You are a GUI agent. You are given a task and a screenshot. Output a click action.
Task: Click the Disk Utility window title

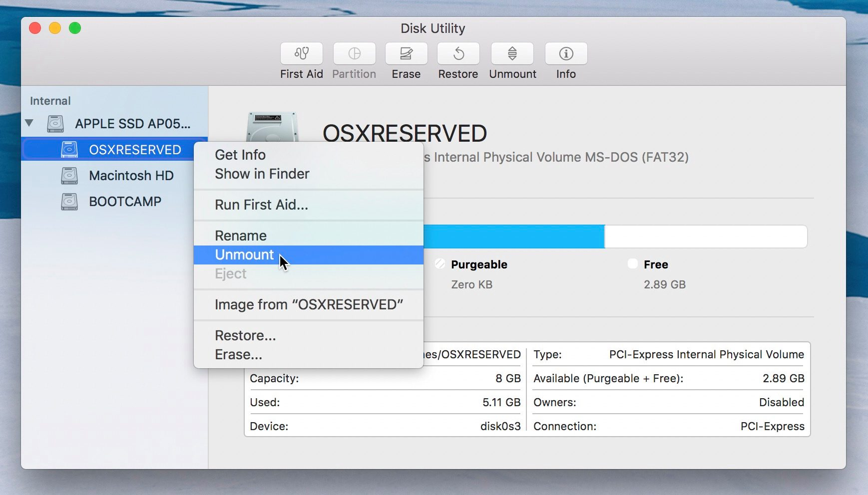click(x=433, y=28)
